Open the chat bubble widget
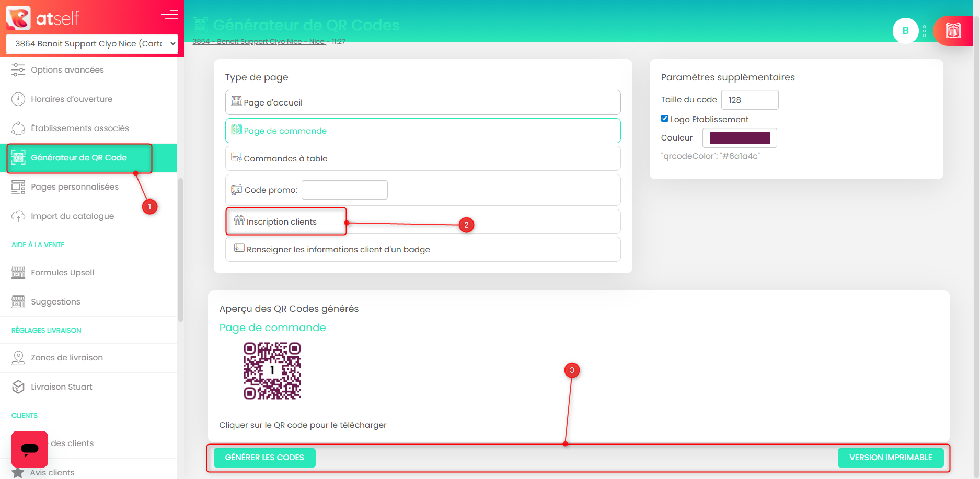 pos(30,449)
